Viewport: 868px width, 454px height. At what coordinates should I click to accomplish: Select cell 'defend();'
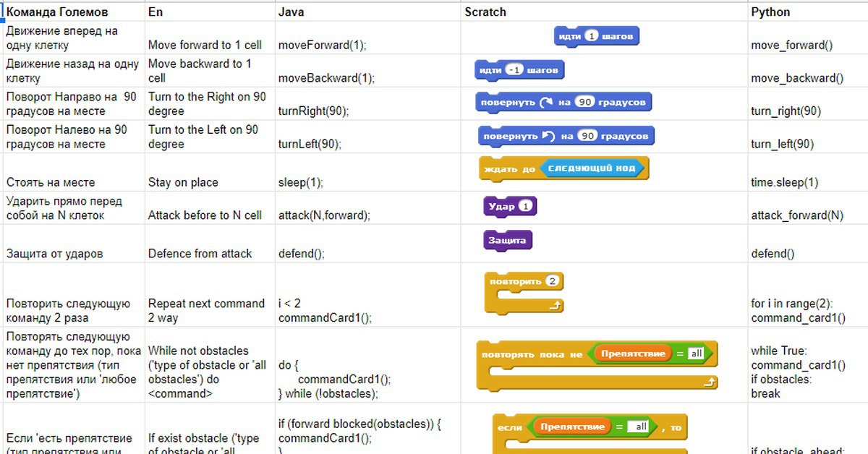tap(367, 244)
